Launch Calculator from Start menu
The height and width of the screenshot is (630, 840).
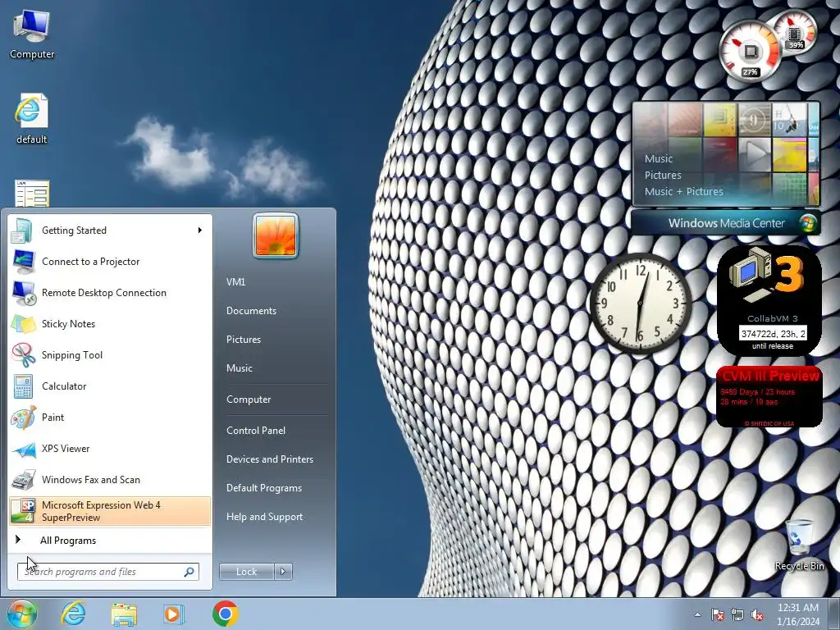tap(110, 386)
